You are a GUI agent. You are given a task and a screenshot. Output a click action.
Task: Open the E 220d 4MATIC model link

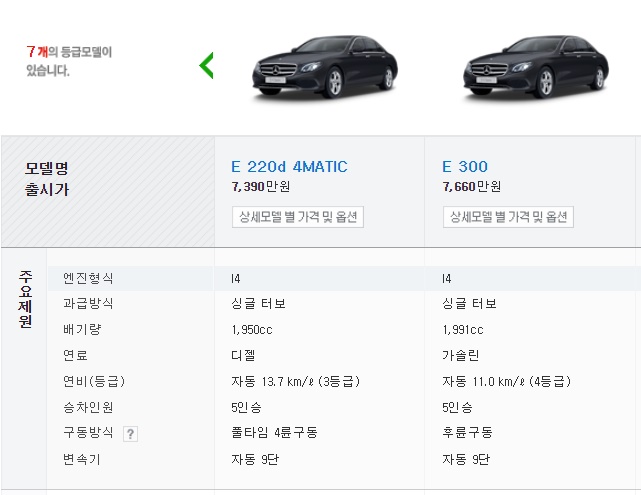(289, 166)
